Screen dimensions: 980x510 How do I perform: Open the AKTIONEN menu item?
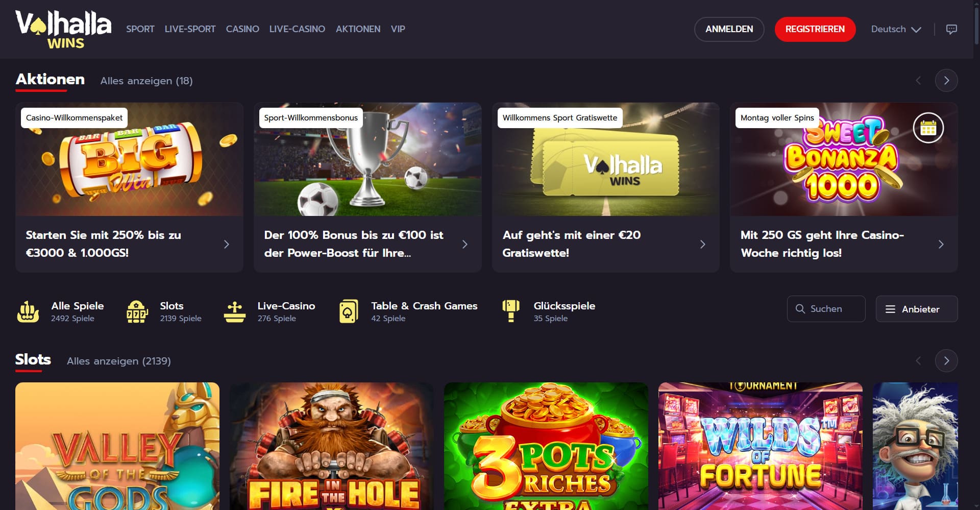pos(358,29)
